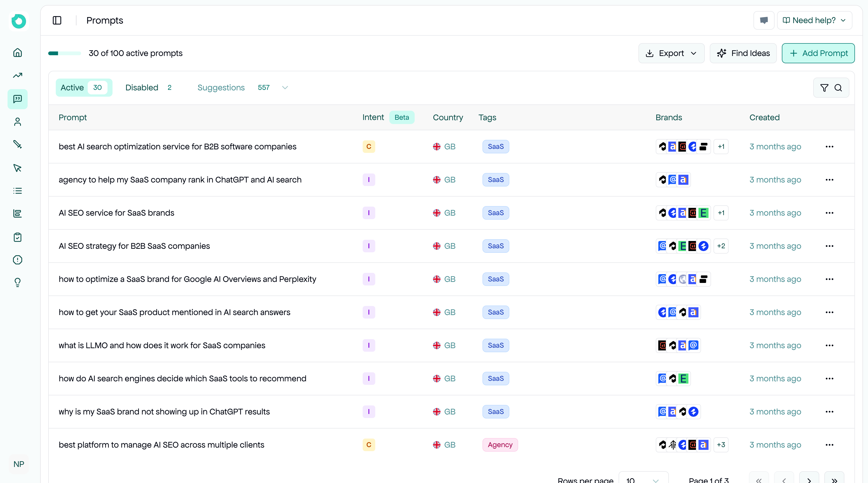Screen dimensions: 868x483
Task: Open the Need help? dropdown
Action: [815, 21]
